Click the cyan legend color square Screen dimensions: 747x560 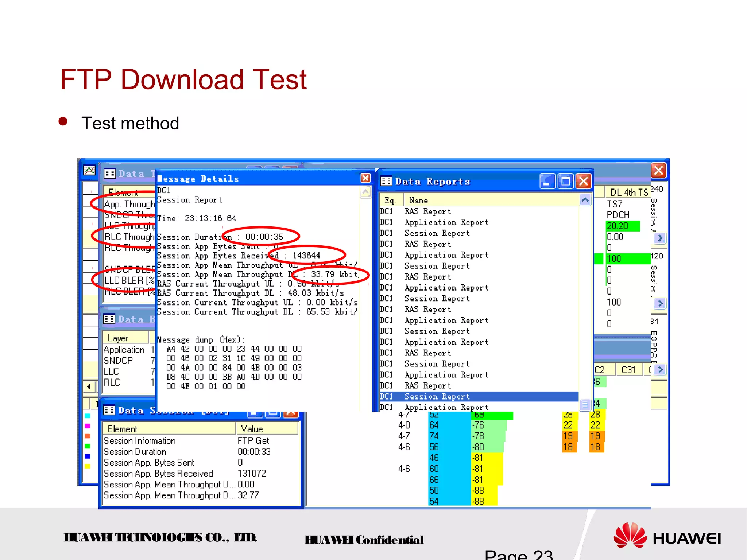(x=88, y=416)
